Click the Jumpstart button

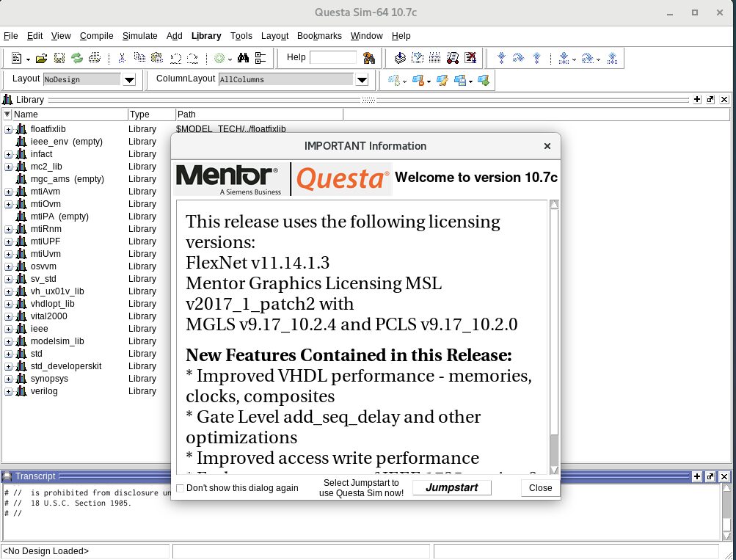point(452,488)
